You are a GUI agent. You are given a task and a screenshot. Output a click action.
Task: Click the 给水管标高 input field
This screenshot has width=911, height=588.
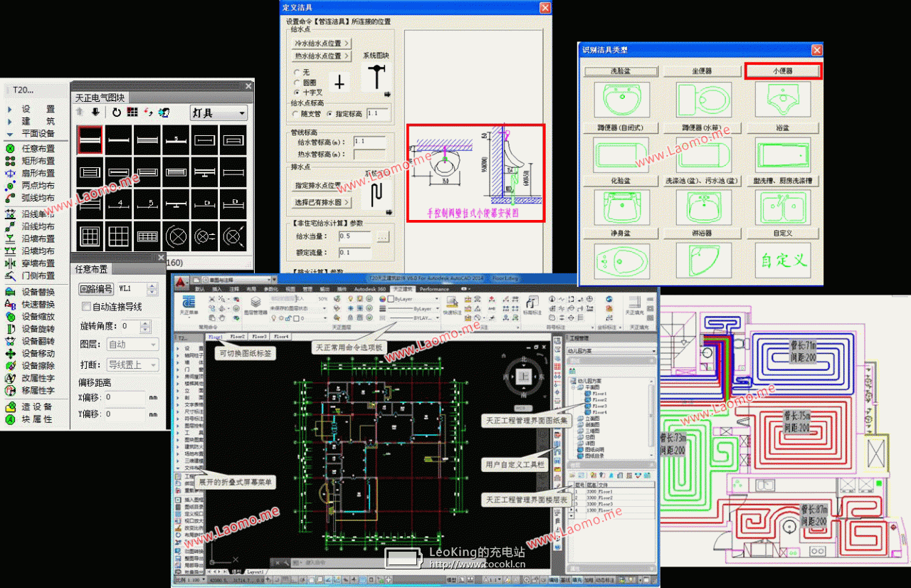pos(369,142)
